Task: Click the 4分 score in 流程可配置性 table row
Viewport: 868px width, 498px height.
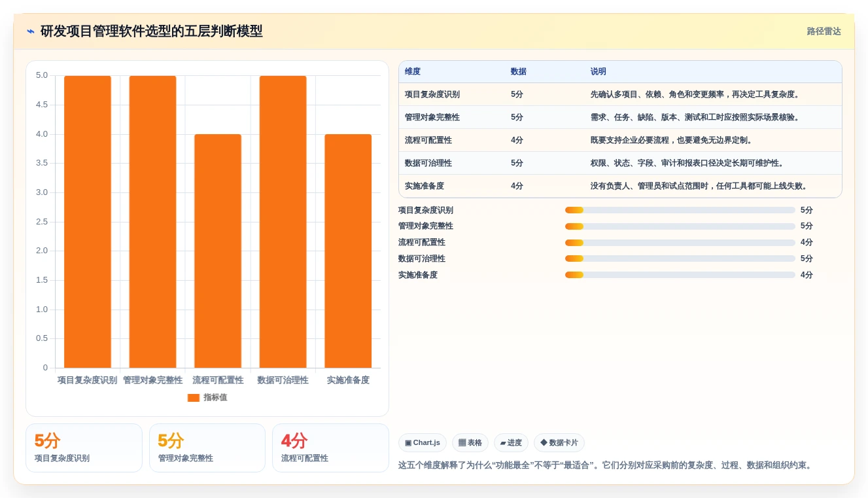Action: click(517, 140)
